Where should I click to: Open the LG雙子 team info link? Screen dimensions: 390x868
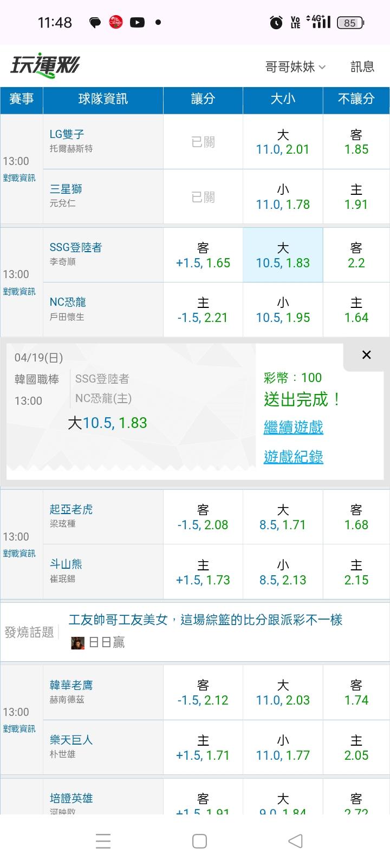67,134
